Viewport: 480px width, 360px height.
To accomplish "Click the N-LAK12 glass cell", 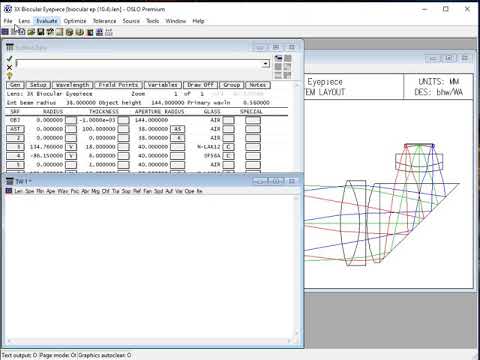I will pos(209,147).
